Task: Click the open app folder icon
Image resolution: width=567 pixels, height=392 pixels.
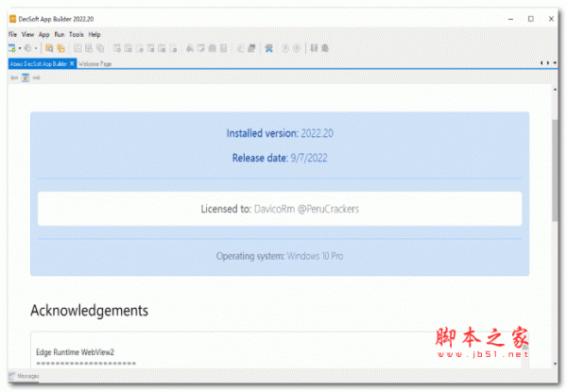Action: click(49, 48)
